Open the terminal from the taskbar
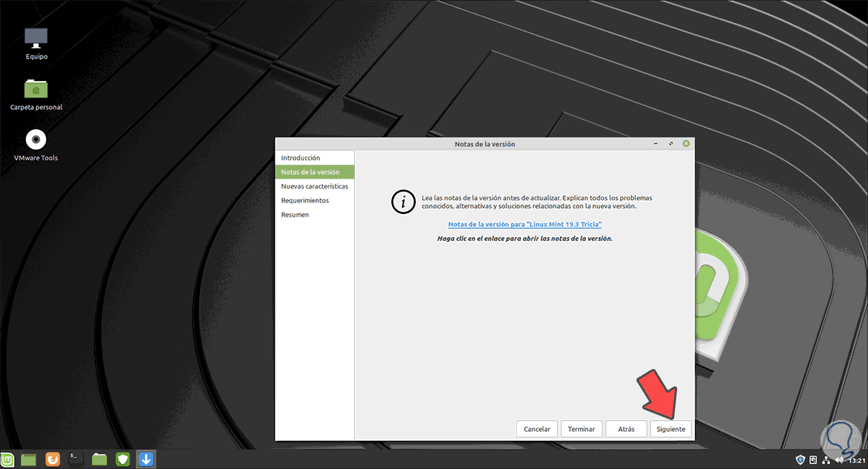Viewport: 868px width, 469px height. point(75,459)
